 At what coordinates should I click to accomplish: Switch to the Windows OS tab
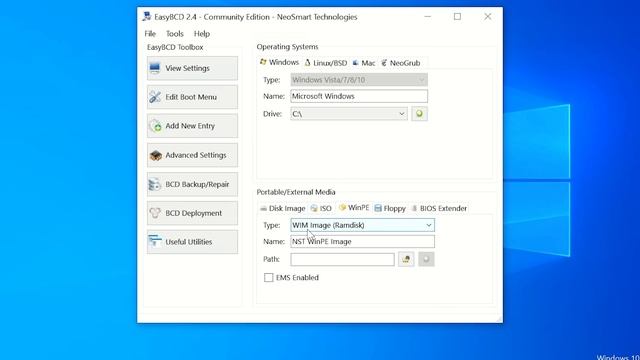pos(280,62)
